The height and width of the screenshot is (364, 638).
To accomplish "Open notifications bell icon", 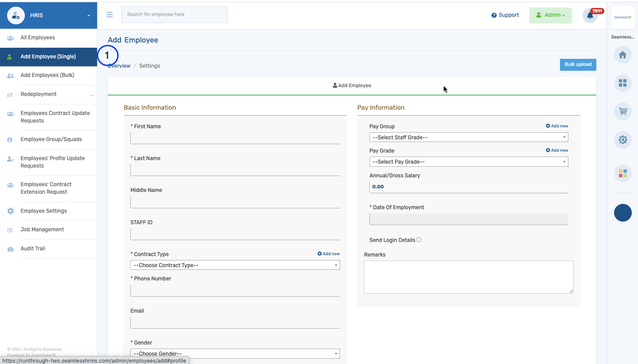I will click(590, 15).
